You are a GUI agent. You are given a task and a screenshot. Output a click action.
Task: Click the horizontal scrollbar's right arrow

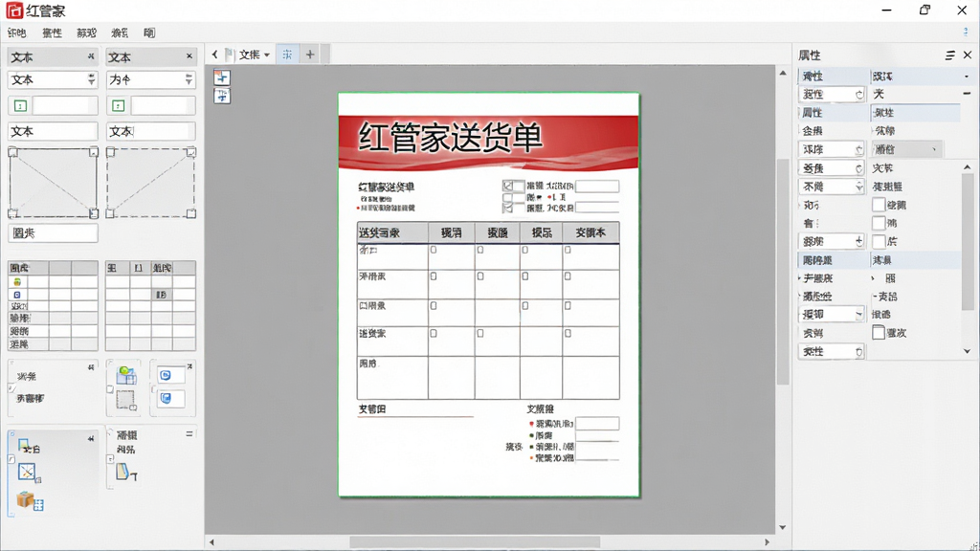pos(767,542)
